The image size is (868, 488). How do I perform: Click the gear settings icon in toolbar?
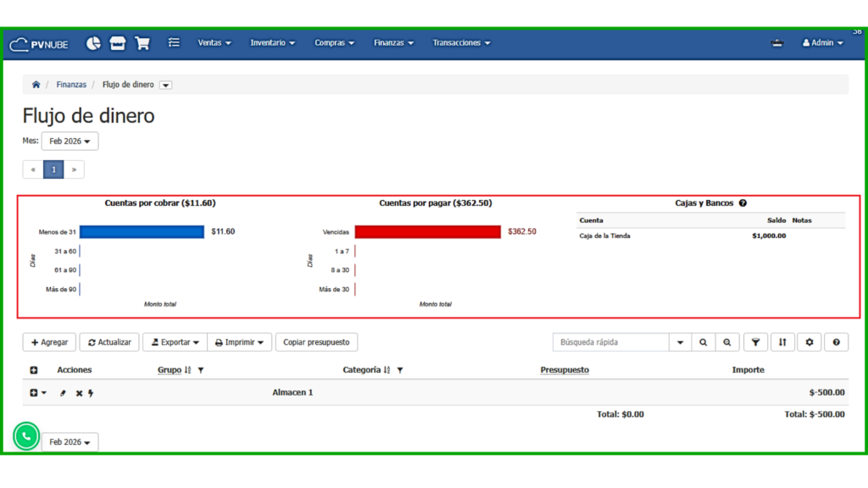click(x=810, y=342)
